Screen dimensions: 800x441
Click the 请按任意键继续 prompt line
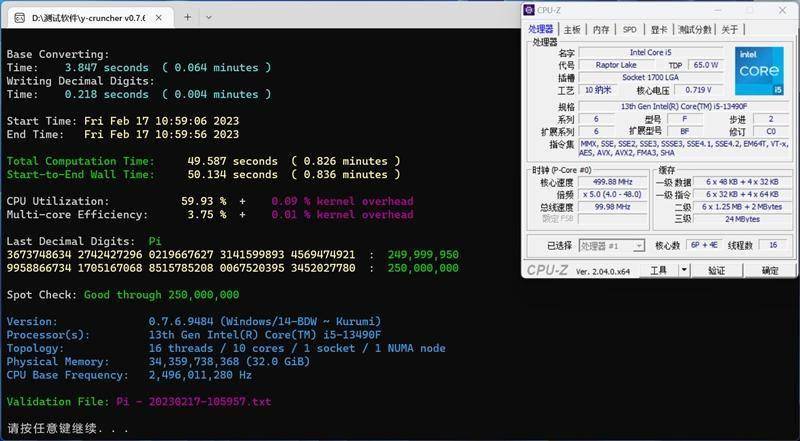[67, 428]
